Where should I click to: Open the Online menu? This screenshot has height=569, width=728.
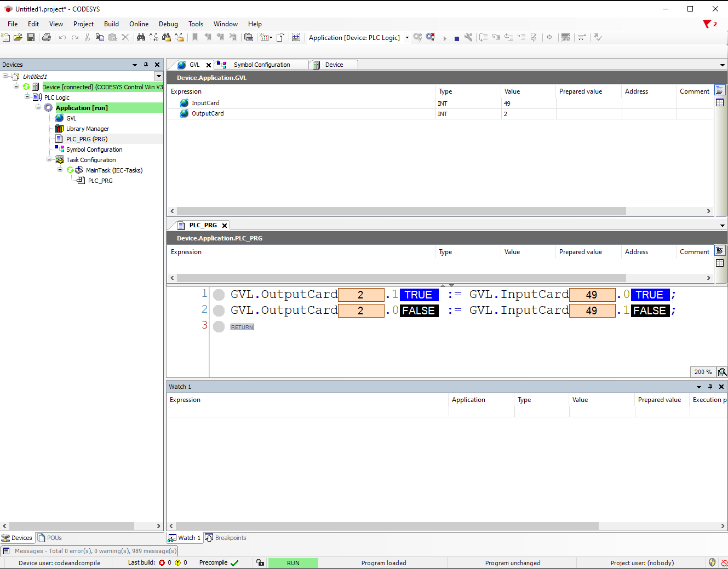139,24
